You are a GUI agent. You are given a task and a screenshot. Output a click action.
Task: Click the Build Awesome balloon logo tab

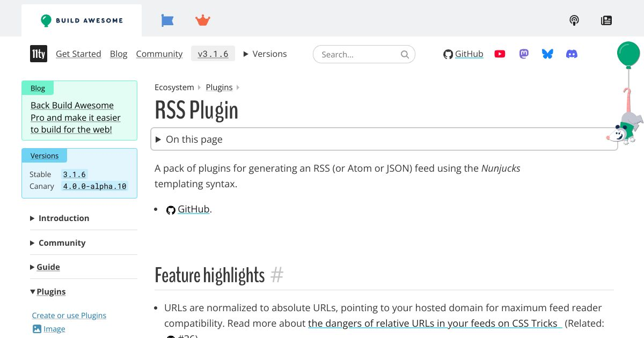(82, 20)
